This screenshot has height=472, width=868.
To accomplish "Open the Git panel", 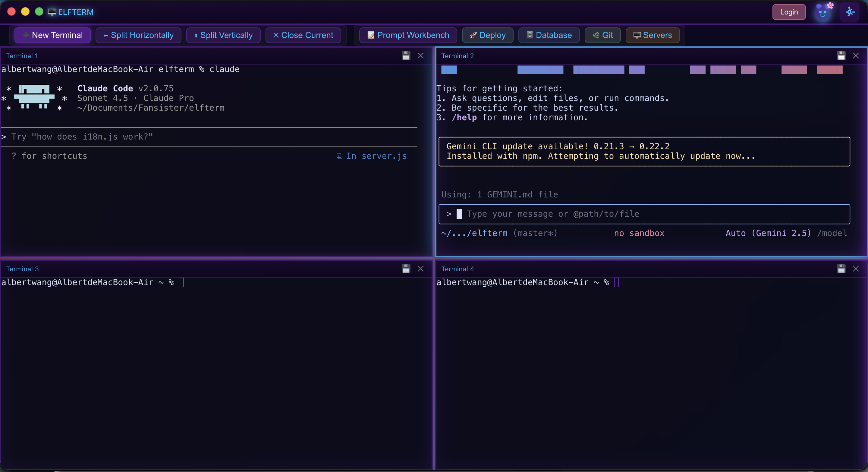I will coord(602,35).
